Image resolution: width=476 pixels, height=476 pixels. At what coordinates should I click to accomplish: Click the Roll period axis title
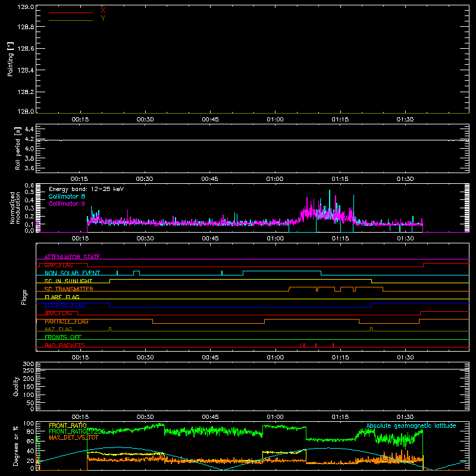(18, 148)
